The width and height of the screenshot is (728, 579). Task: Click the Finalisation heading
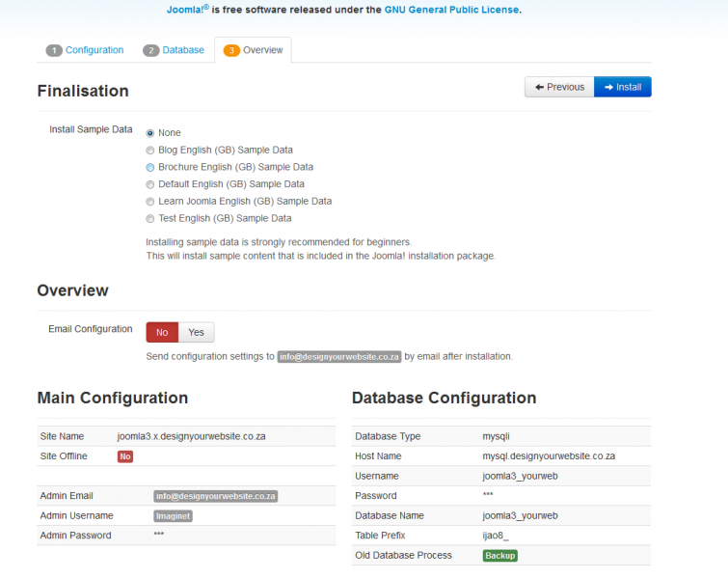pos(83,91)
